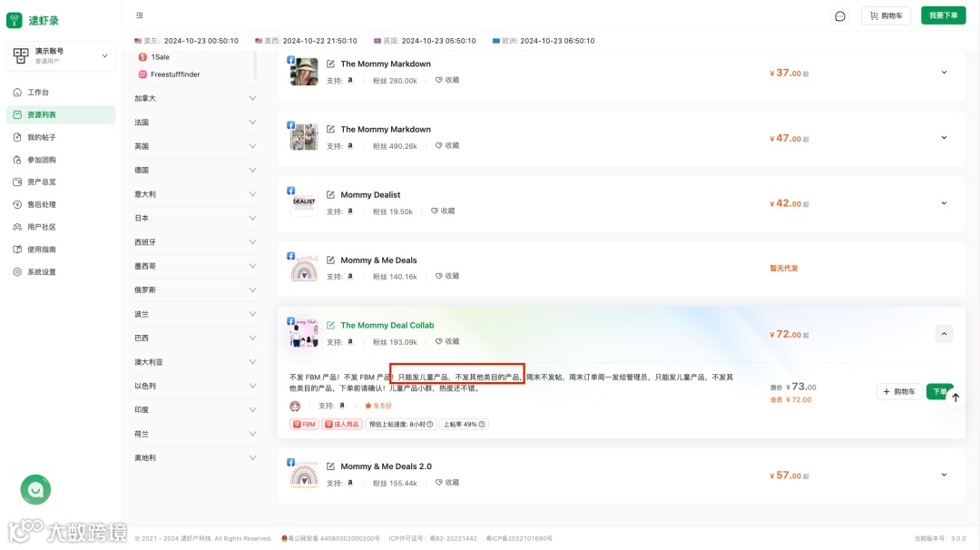Add The Mommy Deal Collab to 购物车
This screenshot has height=550, width=980.
(x=898, y=392)
